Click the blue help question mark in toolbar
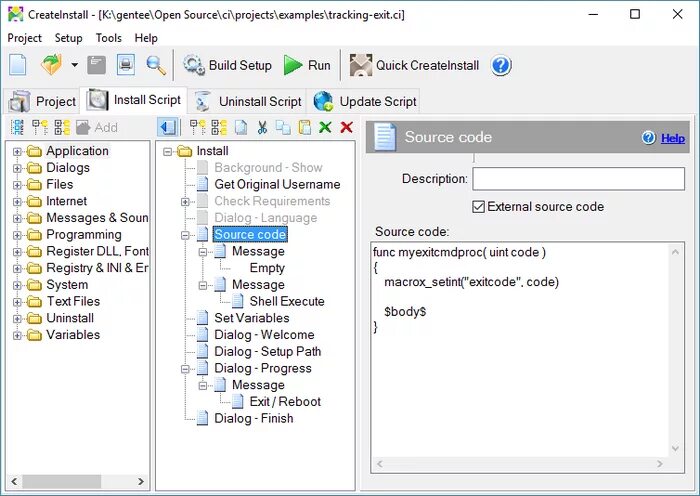 click(501, 65)
